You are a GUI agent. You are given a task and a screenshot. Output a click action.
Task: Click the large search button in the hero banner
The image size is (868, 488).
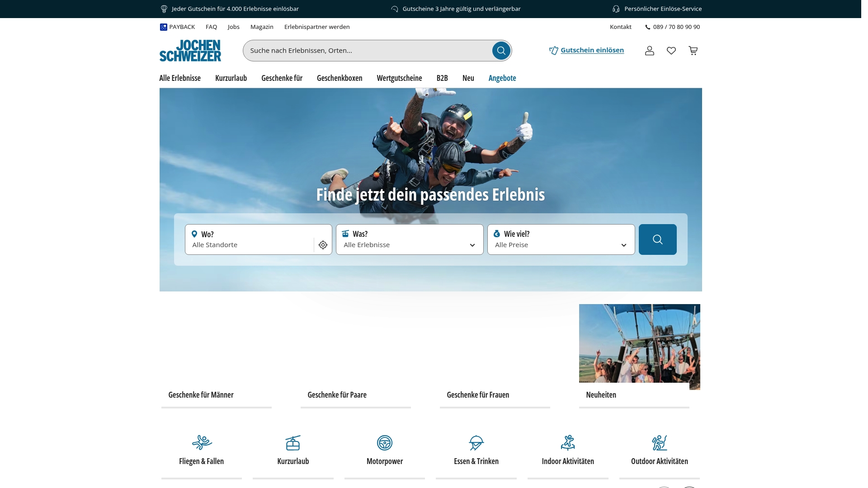657,239
